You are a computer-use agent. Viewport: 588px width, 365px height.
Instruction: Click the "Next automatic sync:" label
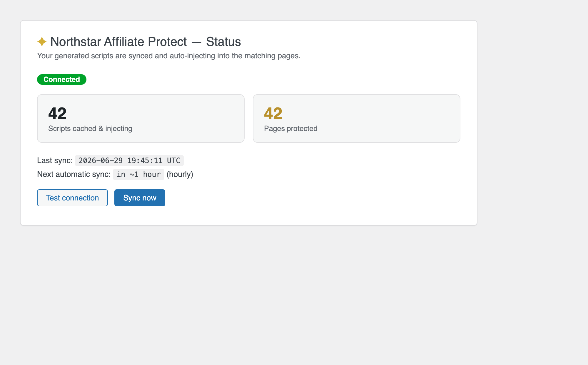74,174
